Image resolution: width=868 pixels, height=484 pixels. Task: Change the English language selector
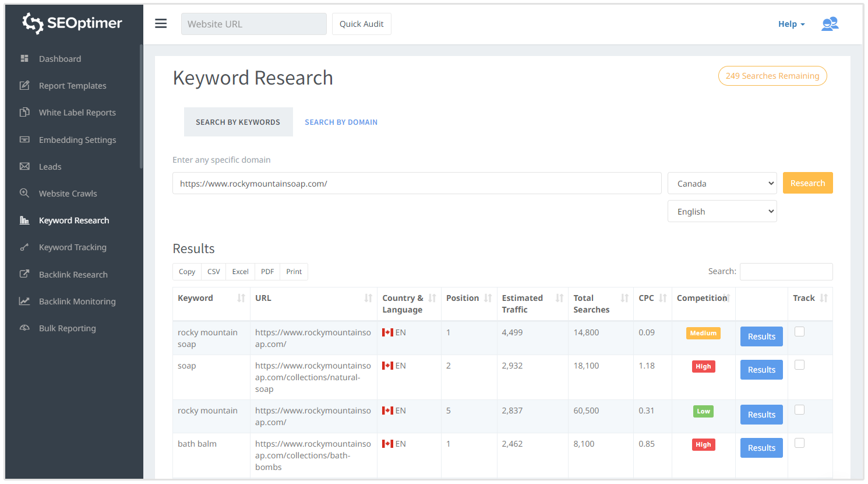tap(722, 211)
